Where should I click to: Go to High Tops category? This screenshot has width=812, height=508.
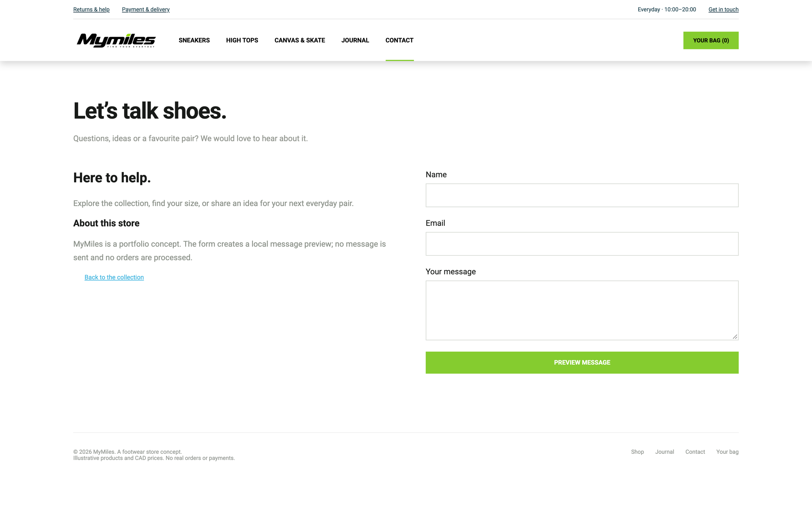coord(242,40)
